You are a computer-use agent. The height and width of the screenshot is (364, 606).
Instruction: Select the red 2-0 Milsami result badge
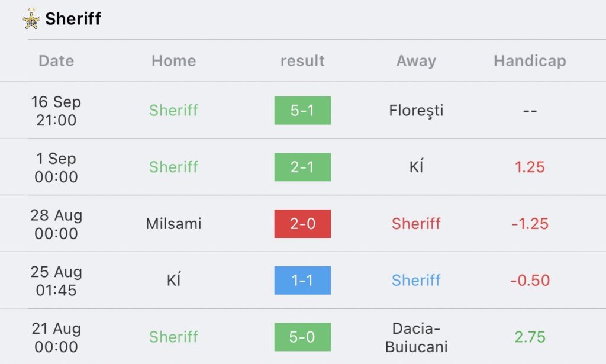(302, 224)
